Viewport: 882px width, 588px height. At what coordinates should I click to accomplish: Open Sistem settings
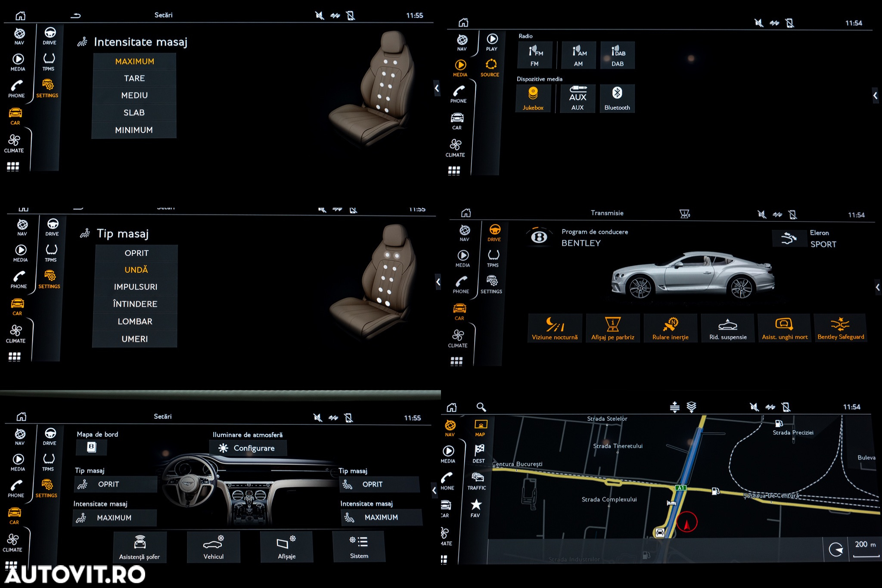coord(359,547)
